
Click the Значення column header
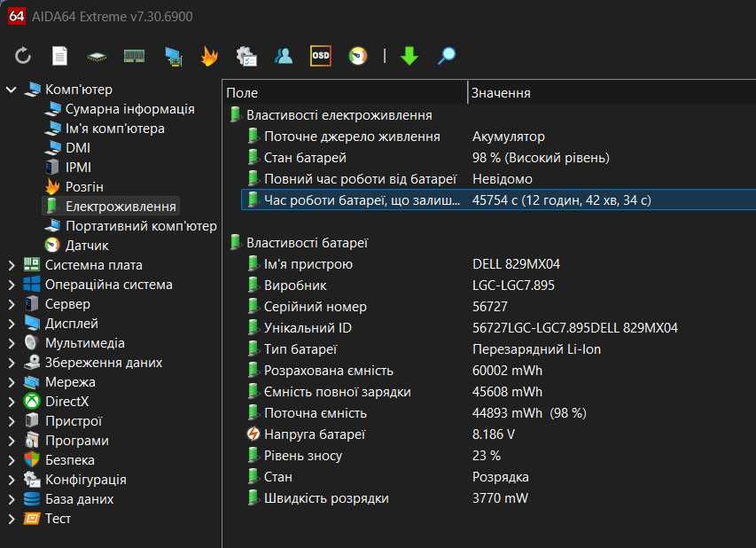[x=612, y=92]
